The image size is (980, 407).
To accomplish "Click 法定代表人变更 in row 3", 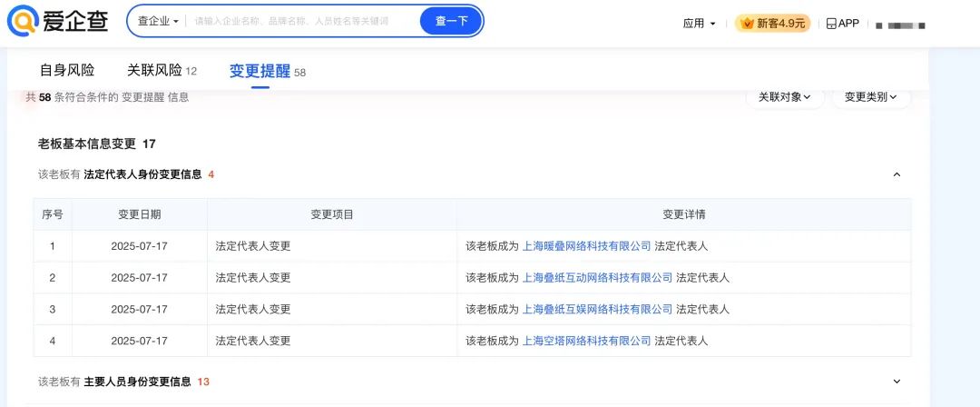I will pos(253,309).
